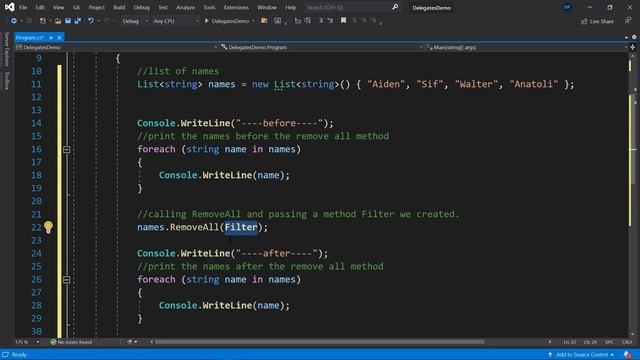Click the Save icon in the toolbar
Image resolution: width=640 pixels, height=360 pixels.
68,21
